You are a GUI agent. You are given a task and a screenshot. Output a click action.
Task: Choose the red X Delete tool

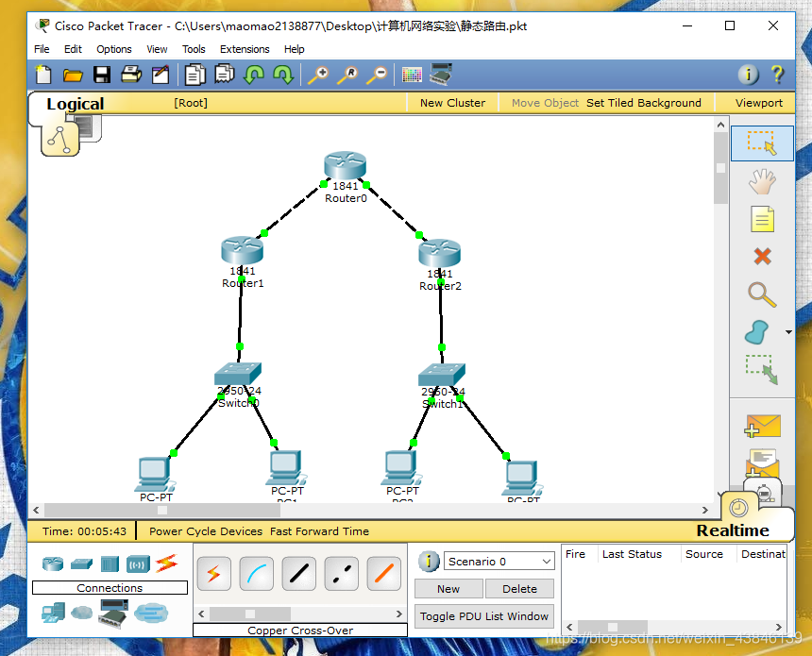pyautogui.click(x=762, y=257)
